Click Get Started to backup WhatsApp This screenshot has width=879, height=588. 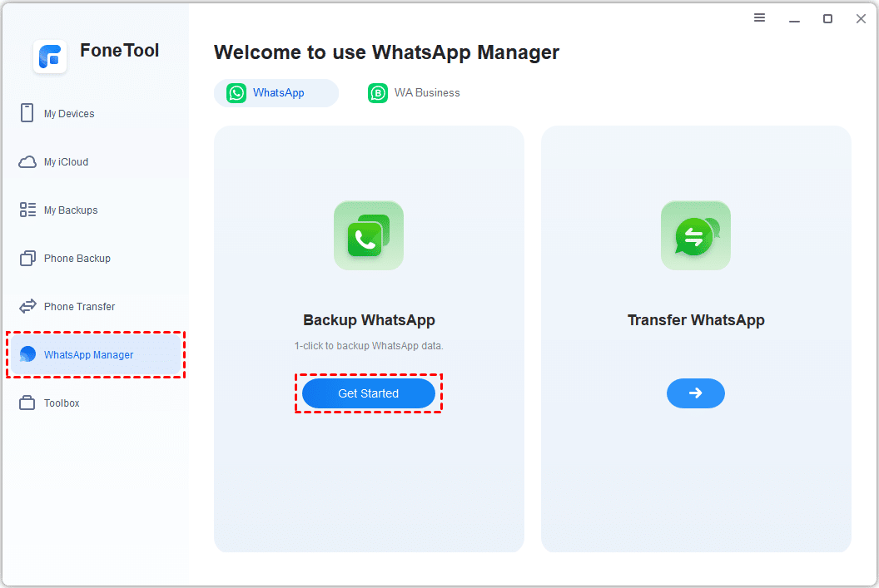click(x=368, y=393)
